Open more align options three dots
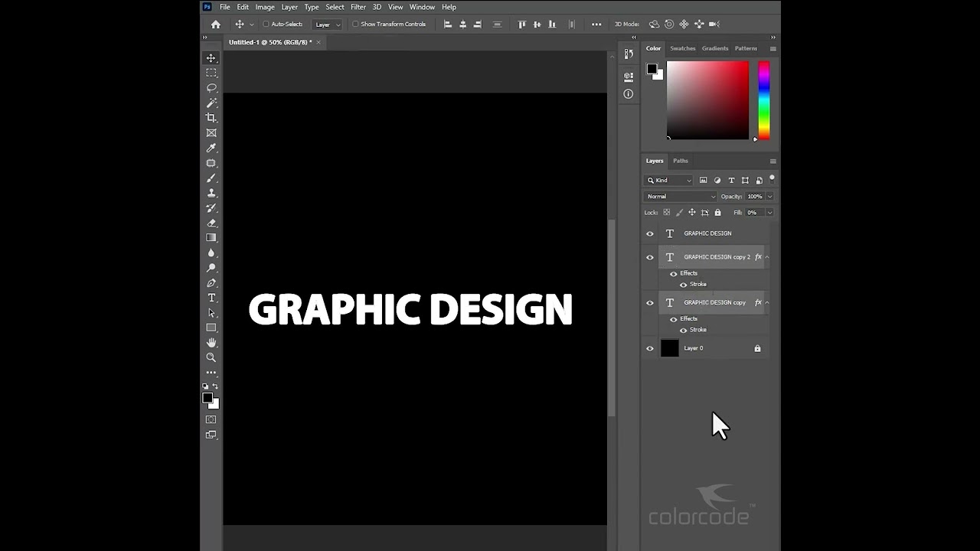Screen dimensions: 980x551 [x=596, y=24]
